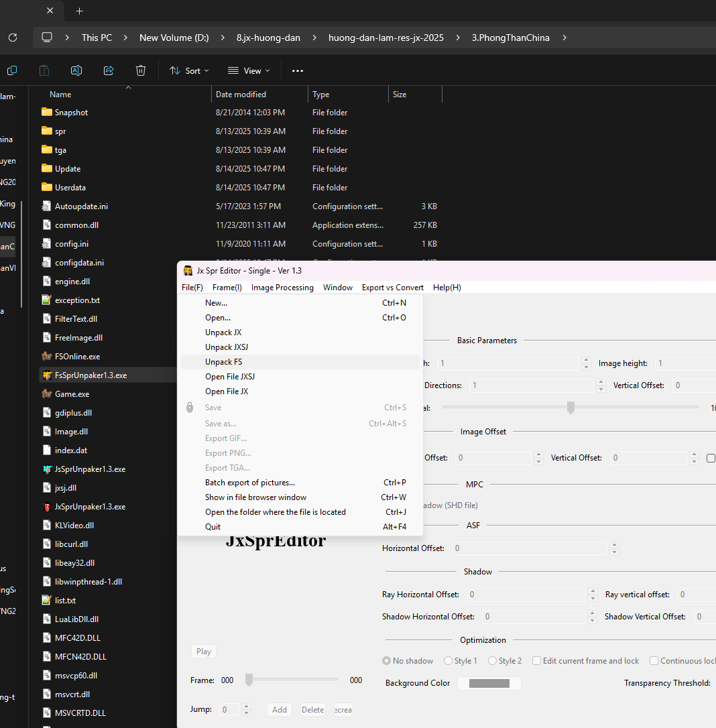The image size is (716, 728).
Task: Click the Game.exe application icon
Action: click(46, 394)
